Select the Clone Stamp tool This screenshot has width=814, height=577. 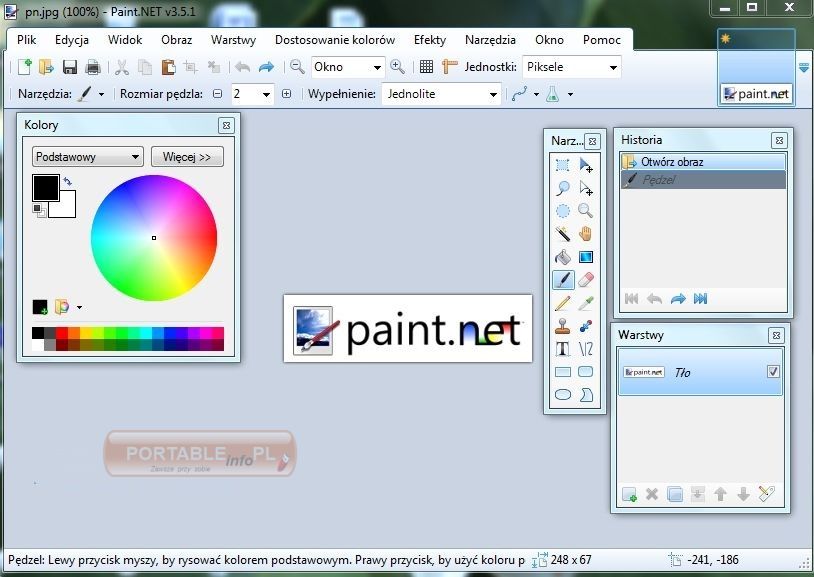click(563, 325)
